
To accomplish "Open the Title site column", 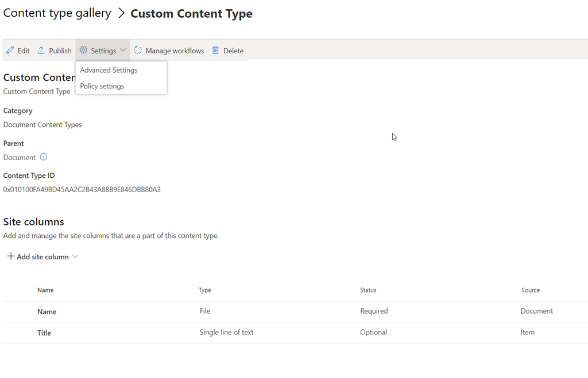I will [44, 333].
